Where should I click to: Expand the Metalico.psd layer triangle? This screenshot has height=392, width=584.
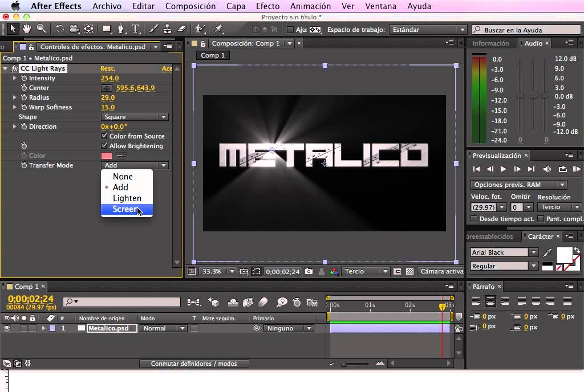(x=43, y=328)
